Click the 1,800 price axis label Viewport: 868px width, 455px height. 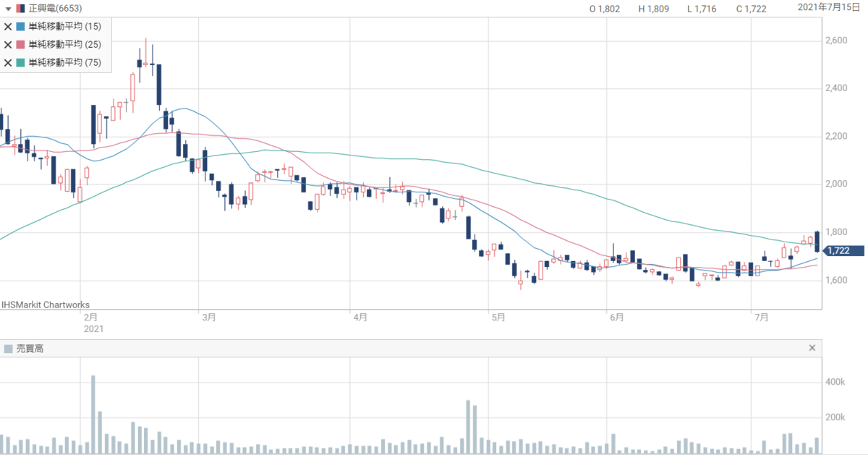tap(837, 232)
